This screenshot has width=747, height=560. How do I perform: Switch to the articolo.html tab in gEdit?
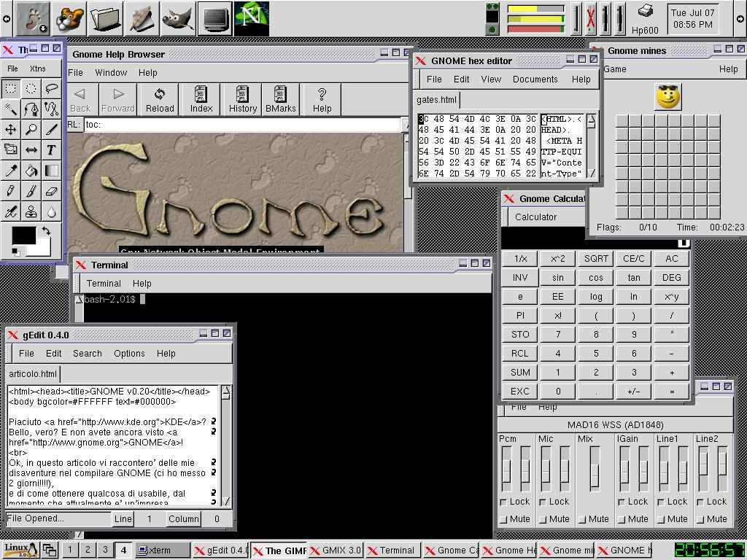[32, 374]
